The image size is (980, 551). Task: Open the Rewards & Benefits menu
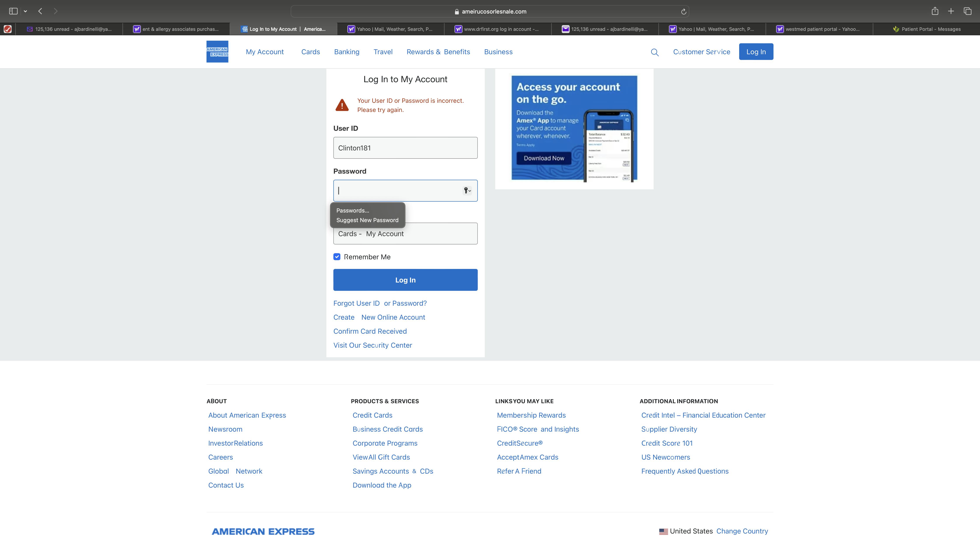[x=438, y=52]
